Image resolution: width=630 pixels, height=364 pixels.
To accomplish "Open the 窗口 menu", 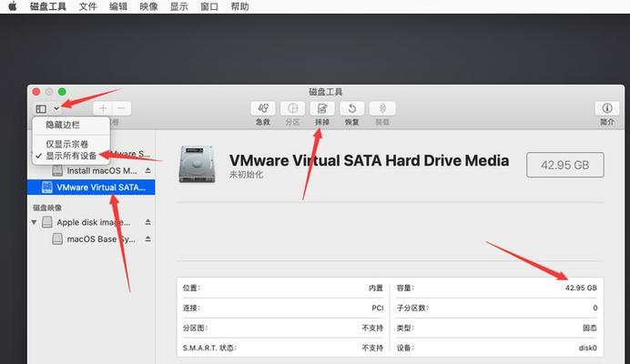I will pos(209,7).
